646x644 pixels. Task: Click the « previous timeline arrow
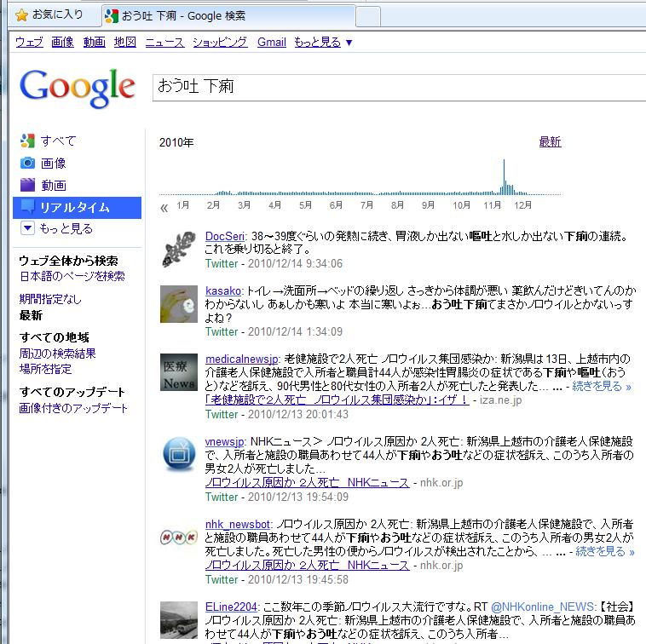pos(164,208)
